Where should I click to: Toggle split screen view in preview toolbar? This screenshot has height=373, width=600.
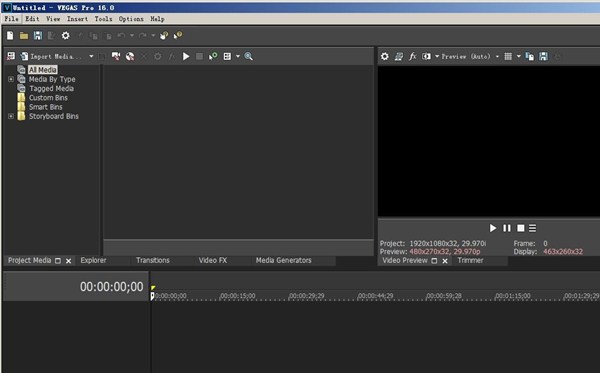426,57
